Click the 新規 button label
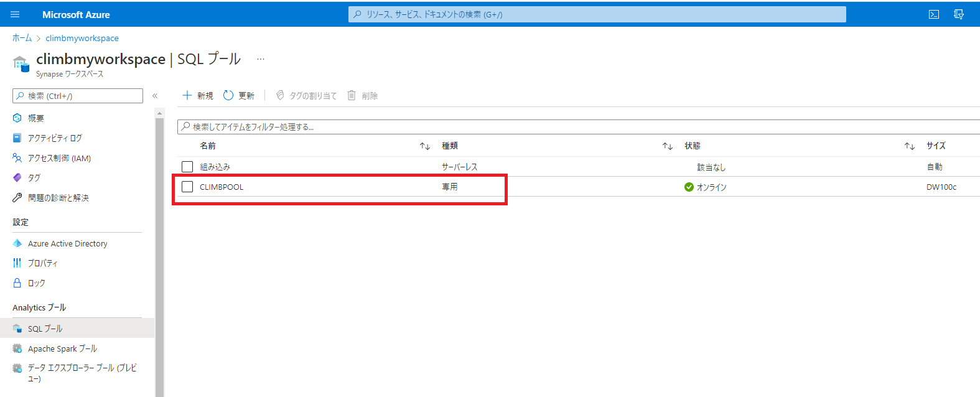The height and width of the screenshot is (397, 980). pos(205,95)
